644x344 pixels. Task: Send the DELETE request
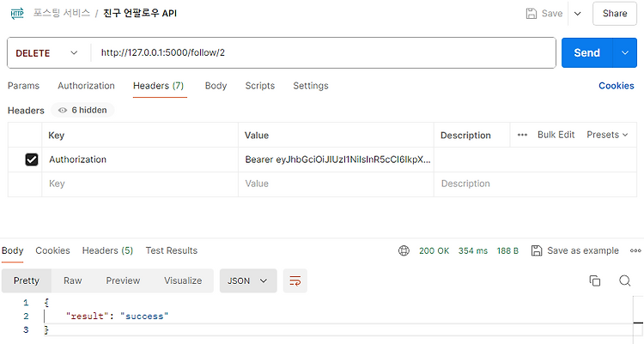[587, 53]
